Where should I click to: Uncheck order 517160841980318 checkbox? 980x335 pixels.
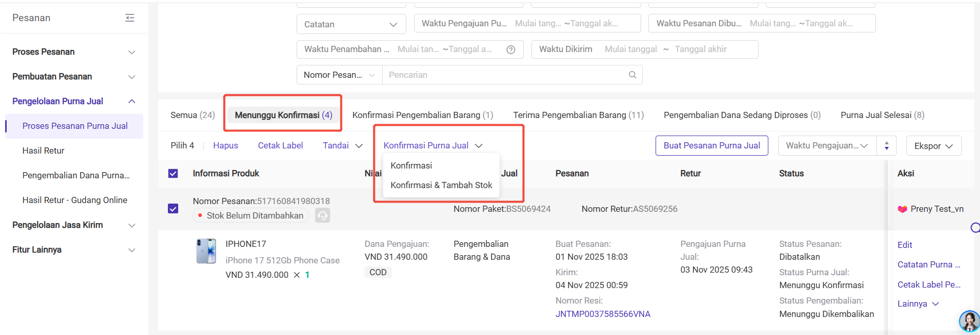[173, 209]
